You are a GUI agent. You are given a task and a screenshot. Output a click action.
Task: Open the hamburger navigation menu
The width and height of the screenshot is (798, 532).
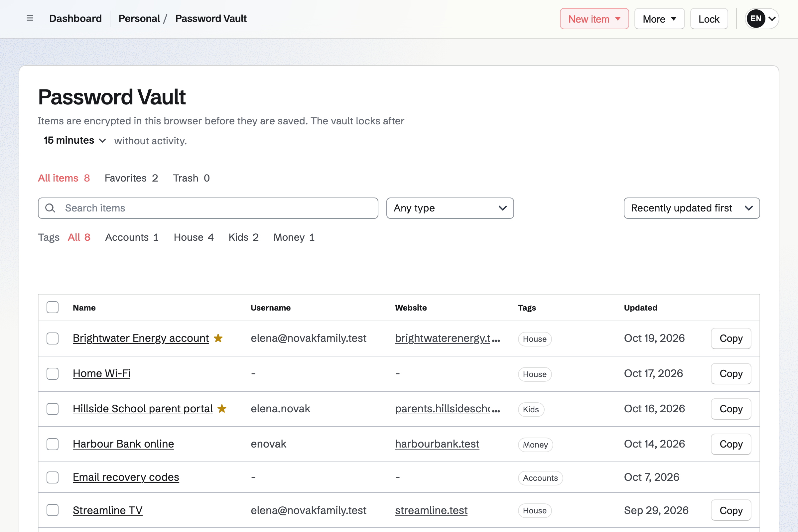[30, 18]
